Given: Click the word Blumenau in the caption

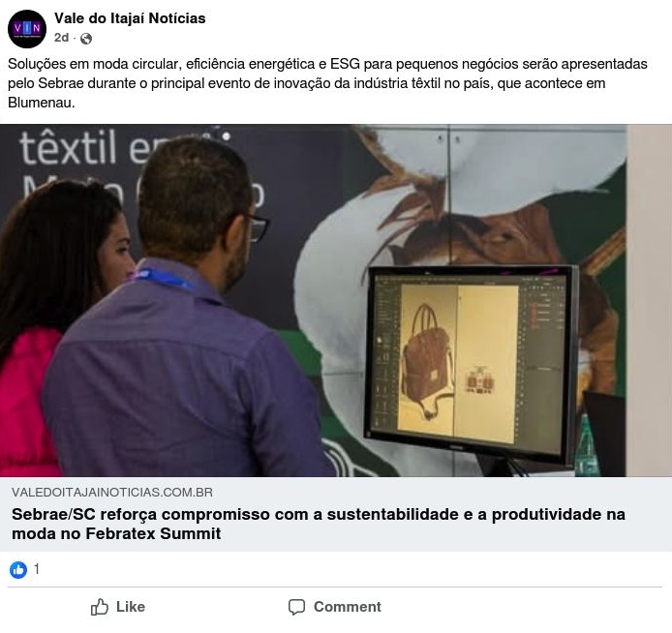Looking at the screenshot, I should [x=41, y=103].
